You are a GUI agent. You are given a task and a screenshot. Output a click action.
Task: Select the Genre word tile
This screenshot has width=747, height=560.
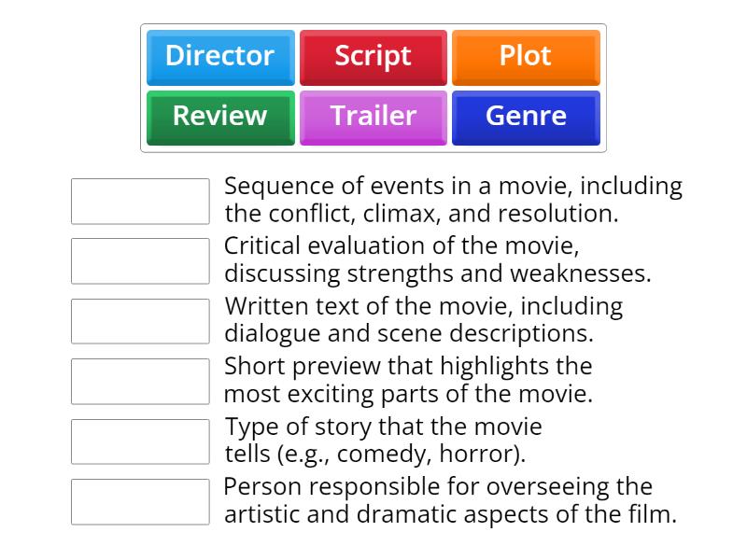click(525, 117)
